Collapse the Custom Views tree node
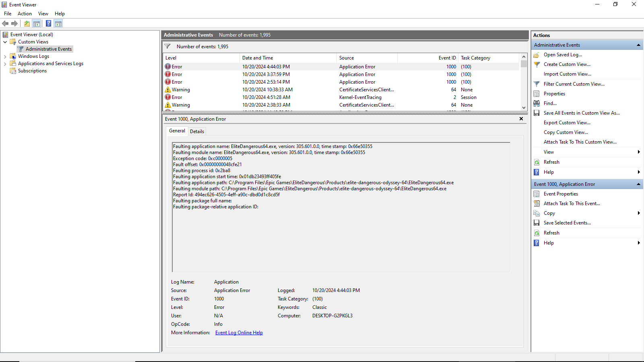Image resolution: width=644 pixels, height=362 pixels. (x=5, y=42)
